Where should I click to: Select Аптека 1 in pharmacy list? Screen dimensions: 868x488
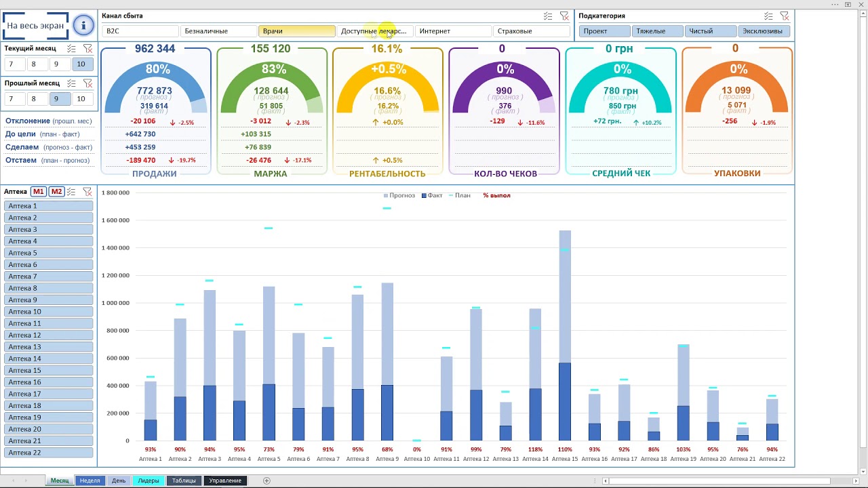click(48, 206)
